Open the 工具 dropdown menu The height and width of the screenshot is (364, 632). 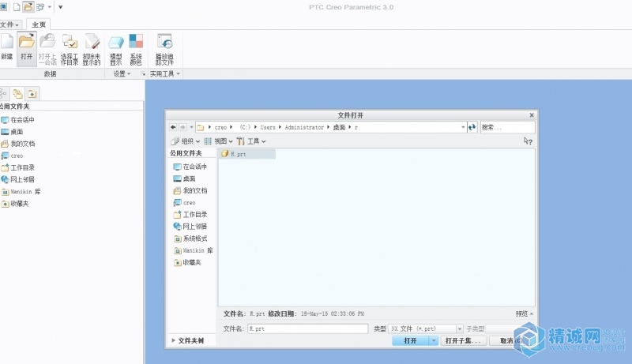pos(251,141)
